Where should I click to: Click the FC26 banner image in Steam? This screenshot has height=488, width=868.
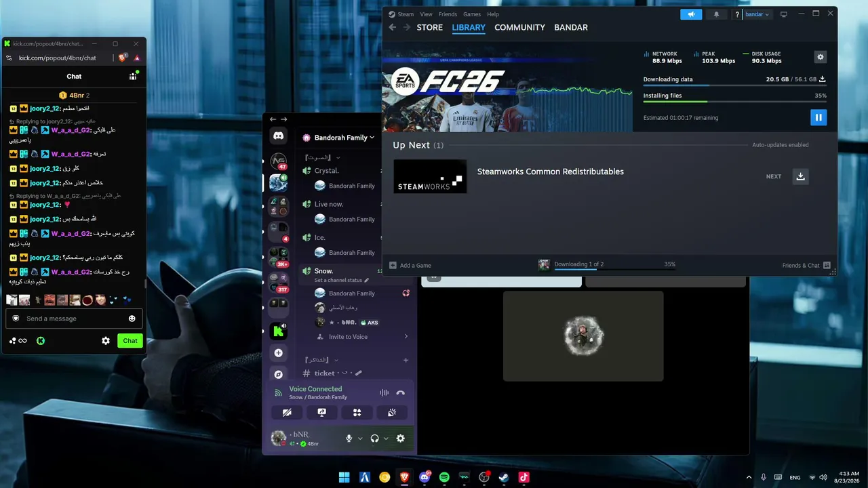pos(508,88)
